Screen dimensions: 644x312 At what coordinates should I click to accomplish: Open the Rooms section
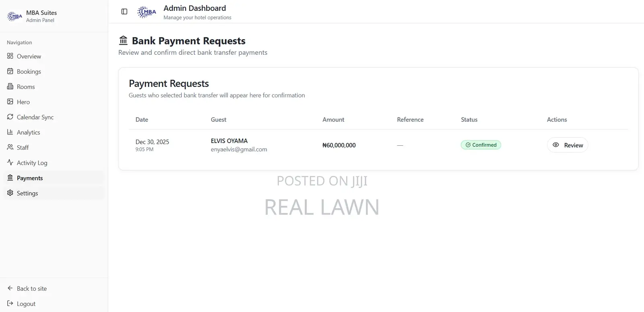click(x=54, y=87)
